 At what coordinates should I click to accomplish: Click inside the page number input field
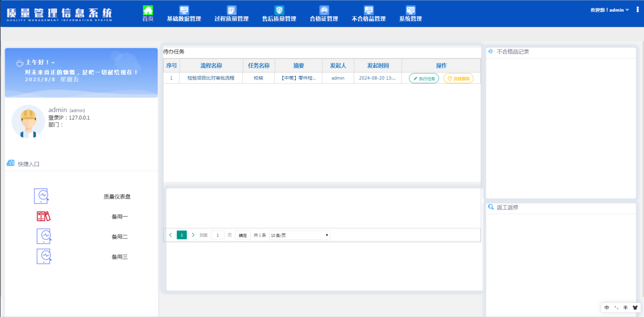(217, 235)
